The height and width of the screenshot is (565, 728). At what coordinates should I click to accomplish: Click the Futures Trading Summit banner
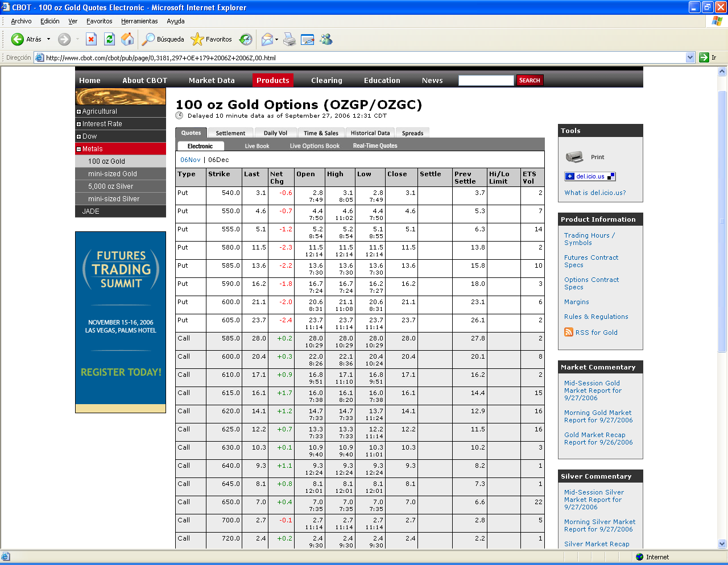(121, 322)
